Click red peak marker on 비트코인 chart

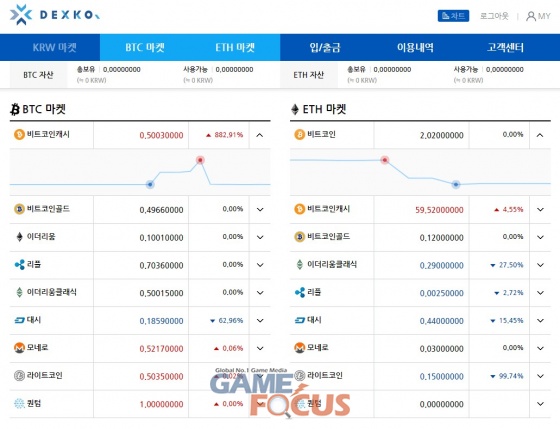point(385,160)
